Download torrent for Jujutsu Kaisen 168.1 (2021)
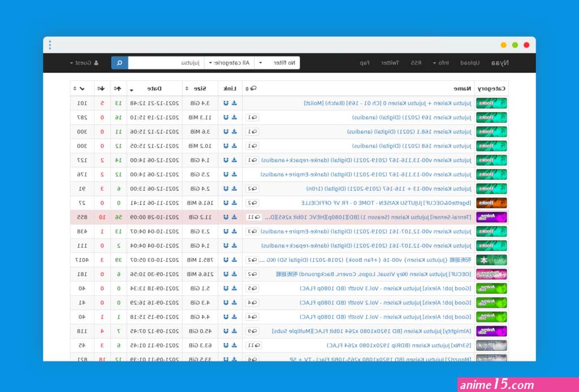579x392 pixels. click(234, 132)
